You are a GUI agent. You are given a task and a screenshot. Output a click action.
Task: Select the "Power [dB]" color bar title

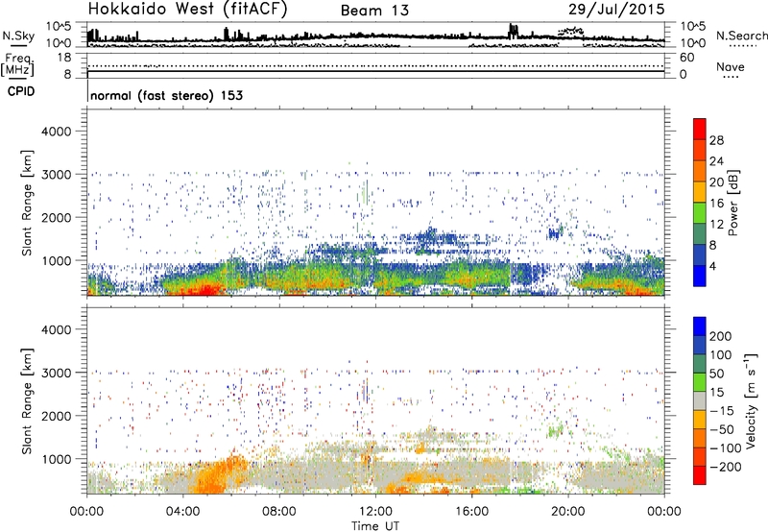pyautogui.click(x=732, y=204)
